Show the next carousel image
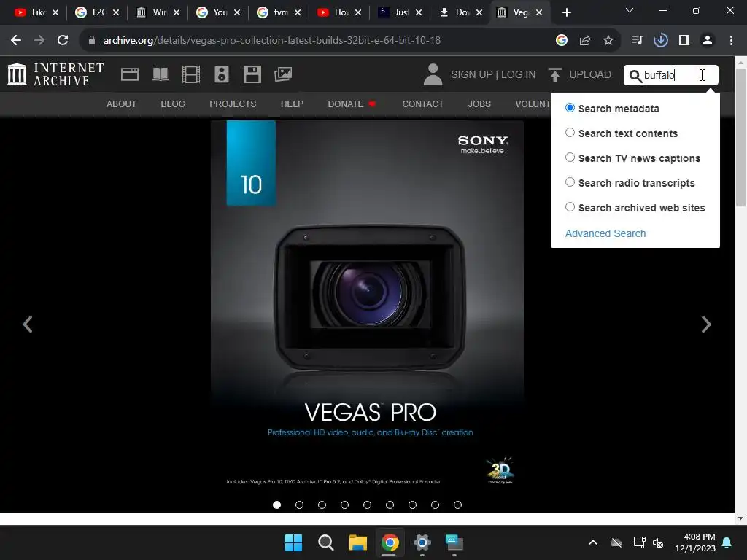Viewport: 747px width, 560px height. pyautogui.click(x=706, y=324)
